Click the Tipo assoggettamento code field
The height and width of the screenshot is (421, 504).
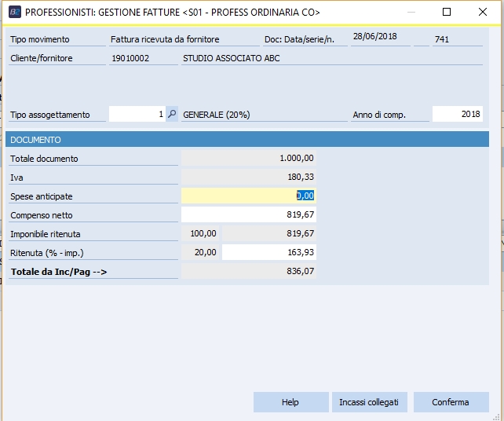pyautogui.click(x=137, y=114)
